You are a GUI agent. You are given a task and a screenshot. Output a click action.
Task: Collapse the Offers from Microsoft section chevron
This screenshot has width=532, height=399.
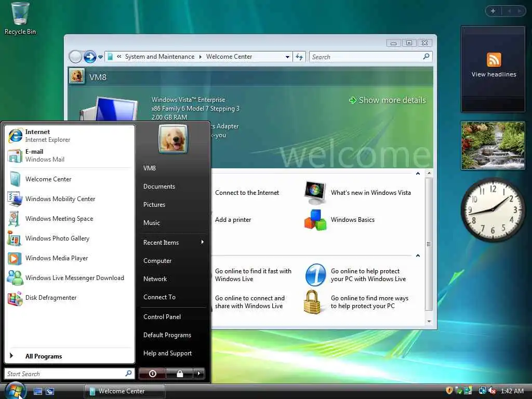click(418, 256)
